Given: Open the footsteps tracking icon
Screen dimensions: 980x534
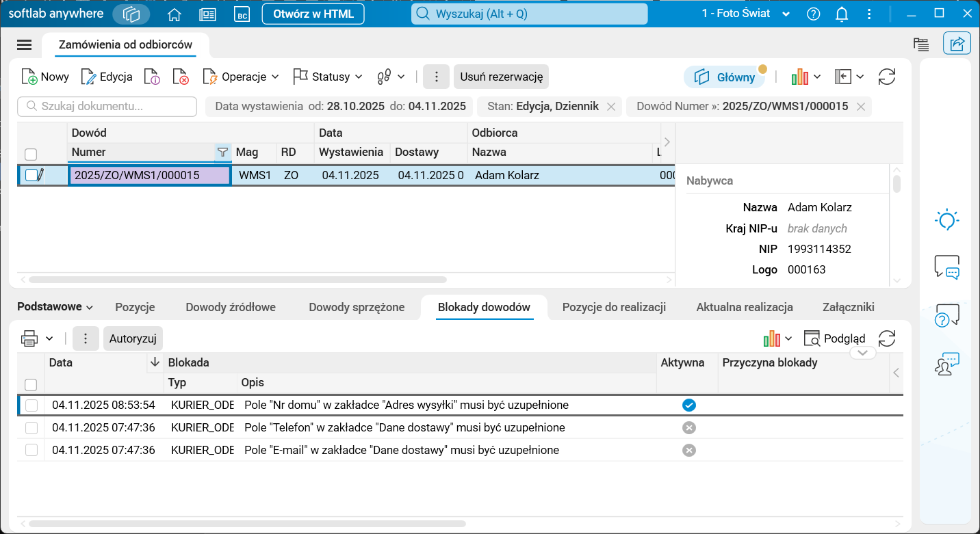Looking at the screenshot, I should pyautogui.click(x=384, y=77).
